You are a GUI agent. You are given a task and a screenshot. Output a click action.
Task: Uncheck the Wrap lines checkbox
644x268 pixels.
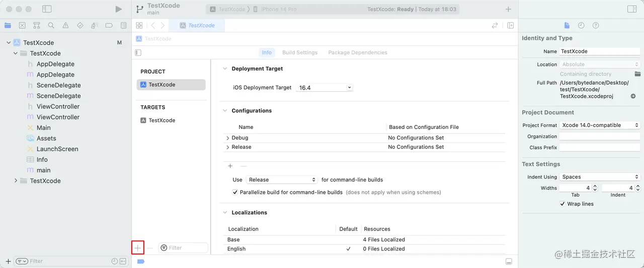562,204
